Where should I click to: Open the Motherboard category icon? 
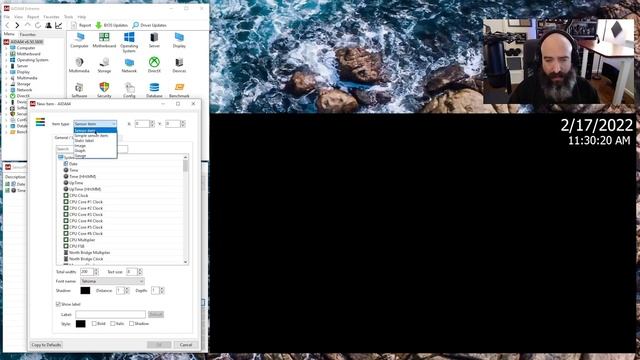pyautogui.click(x=104, y=40)
